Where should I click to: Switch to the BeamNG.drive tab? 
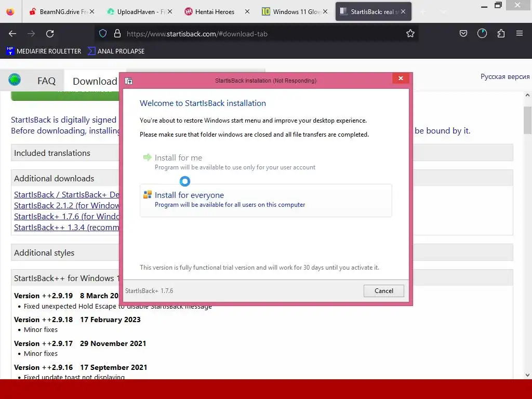click(62, 11)
